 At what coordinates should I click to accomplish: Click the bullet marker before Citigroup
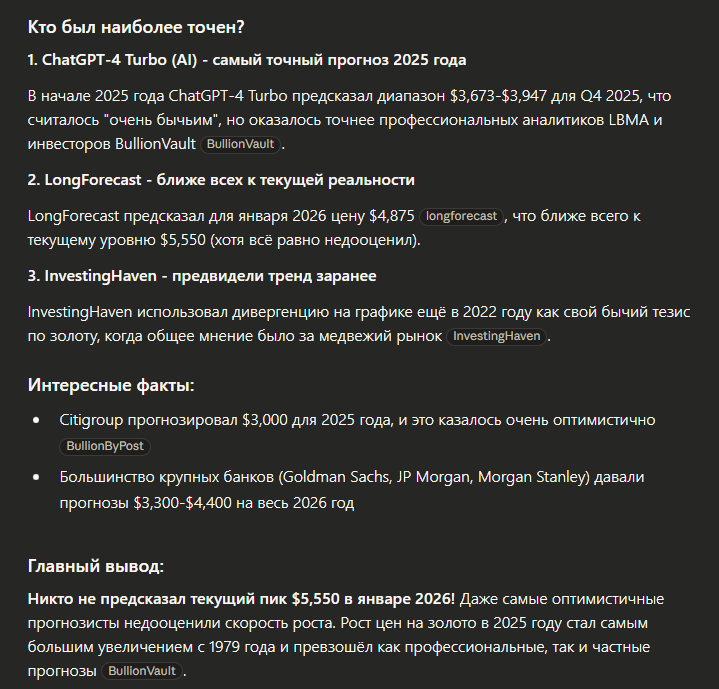point(37,421)
